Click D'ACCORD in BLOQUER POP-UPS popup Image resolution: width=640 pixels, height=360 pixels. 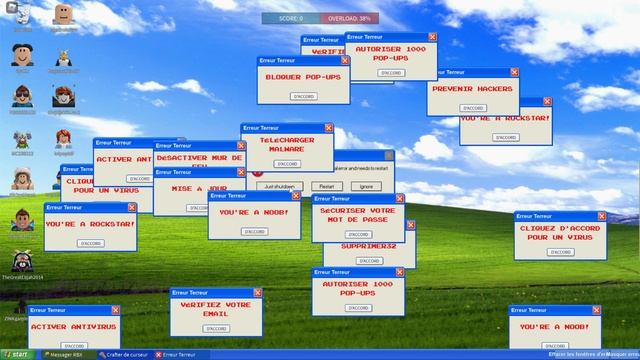[x=304, y=97]
